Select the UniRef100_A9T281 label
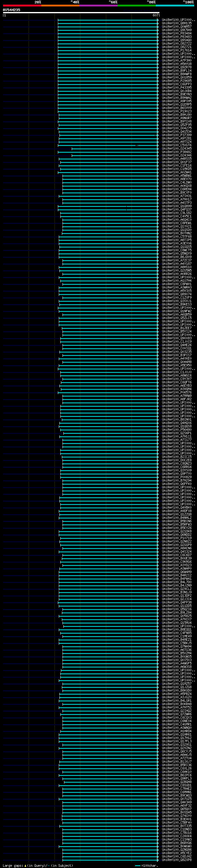Viewport: 197px width, 868px height. (x=177, y=138)
